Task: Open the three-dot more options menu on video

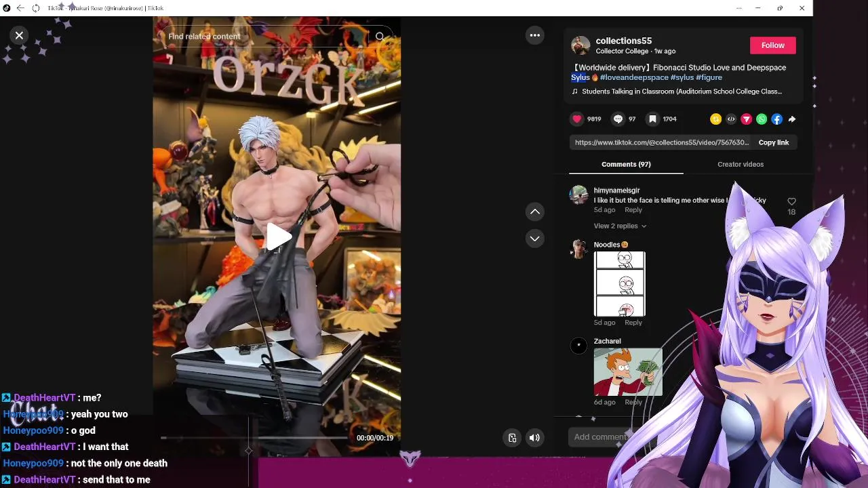Action: point(535,35)
